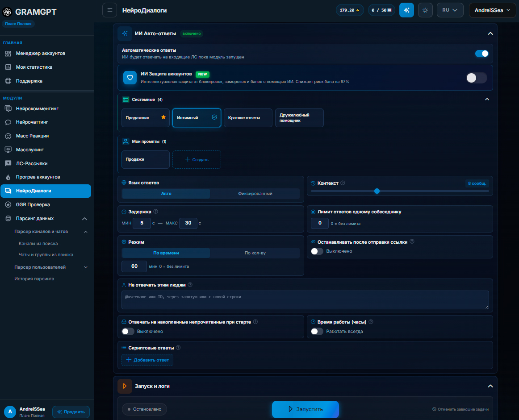Viewport: 519px width, 420px height.
Task: Open the AI sparkle button in header
Action: click(406, 10)
